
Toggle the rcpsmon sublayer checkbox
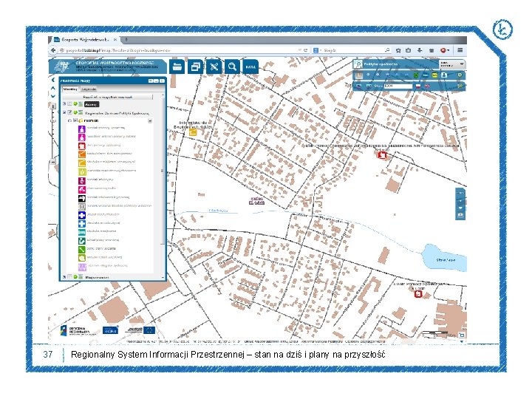tap(75, 120)
